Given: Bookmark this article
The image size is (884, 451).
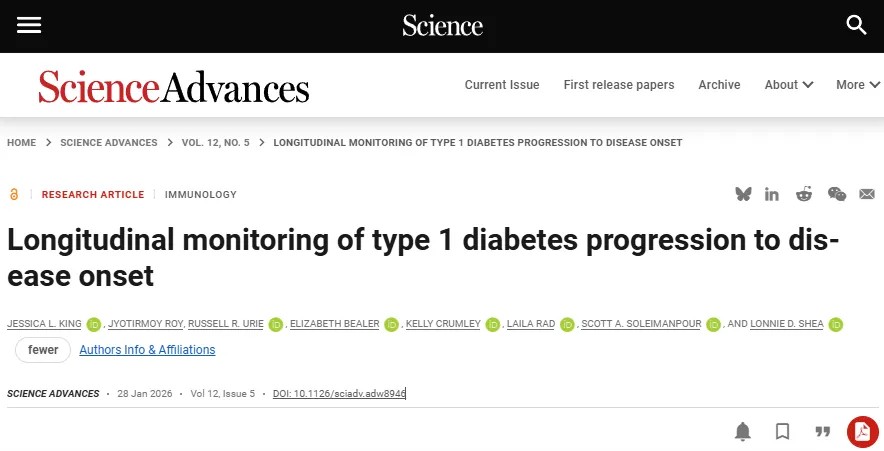Looking at the screenshot, I should click(x=782, y=431).
